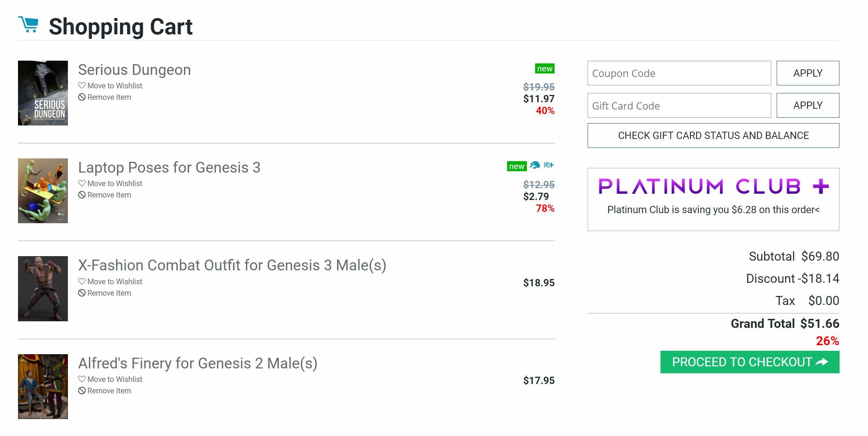Apply the gift card code
868x436 pixels.
tap(807, 105)
